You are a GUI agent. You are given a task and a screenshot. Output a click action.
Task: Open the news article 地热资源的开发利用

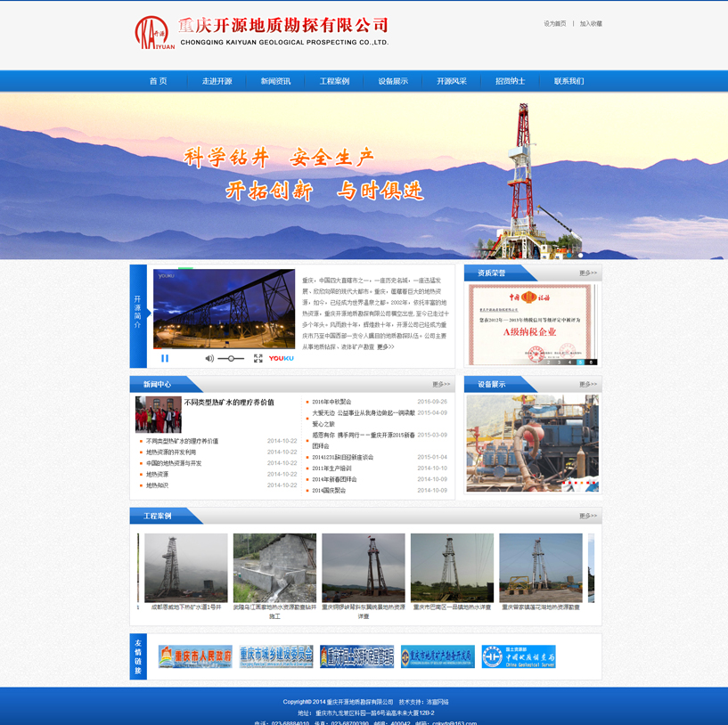click(x=171, y=452)
